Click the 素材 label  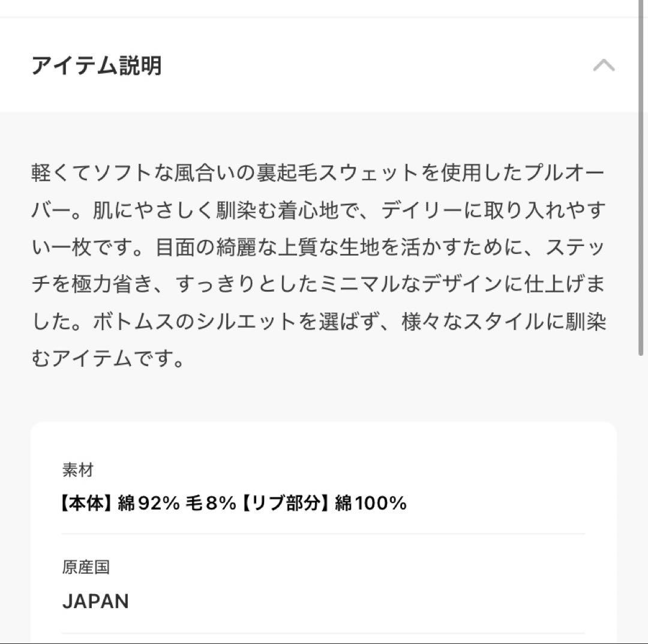pos(78,470)
